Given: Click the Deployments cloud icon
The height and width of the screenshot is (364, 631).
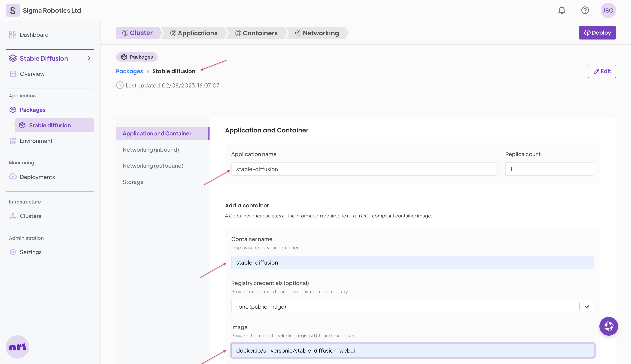Looking at the screenshot, I should [x=13, y=177].
